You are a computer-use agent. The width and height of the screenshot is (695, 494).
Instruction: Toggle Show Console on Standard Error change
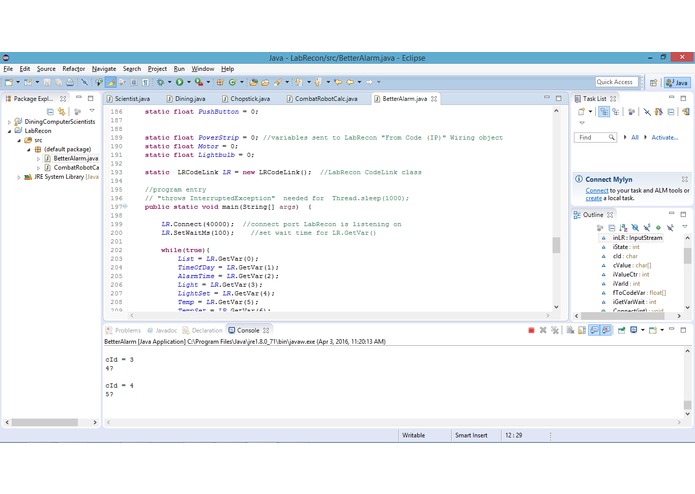click(606, 330)
